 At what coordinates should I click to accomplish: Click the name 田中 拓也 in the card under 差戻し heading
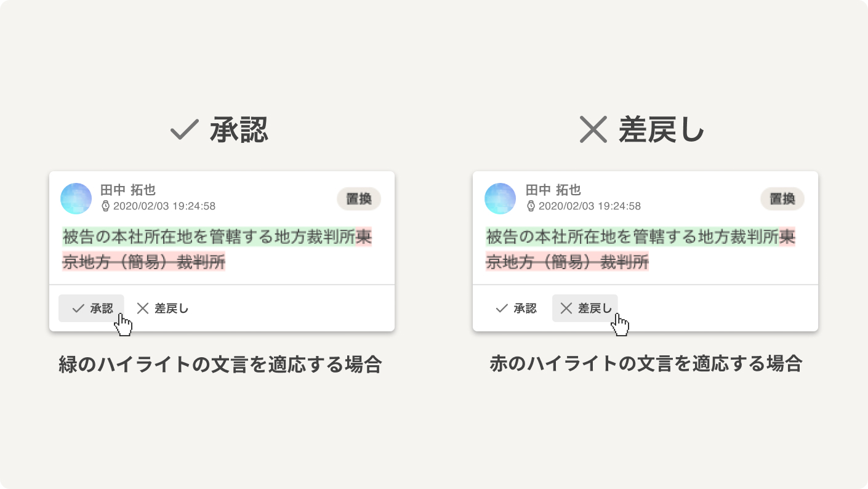tap(553, 190)
